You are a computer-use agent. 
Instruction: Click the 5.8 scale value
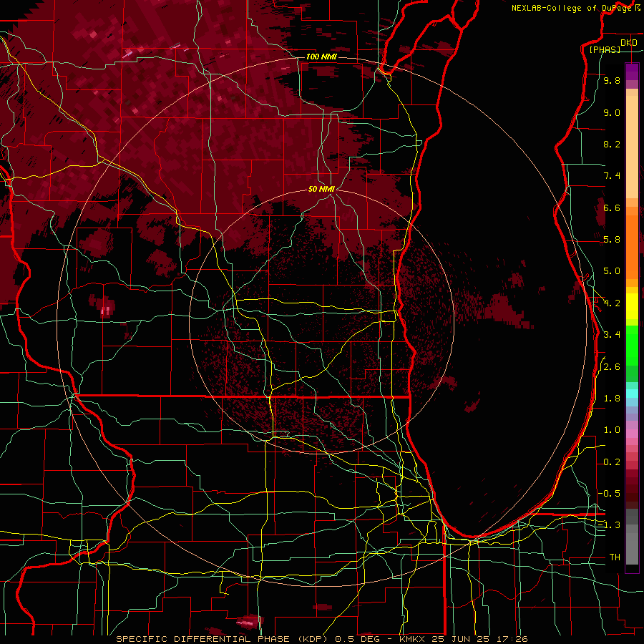612,240
